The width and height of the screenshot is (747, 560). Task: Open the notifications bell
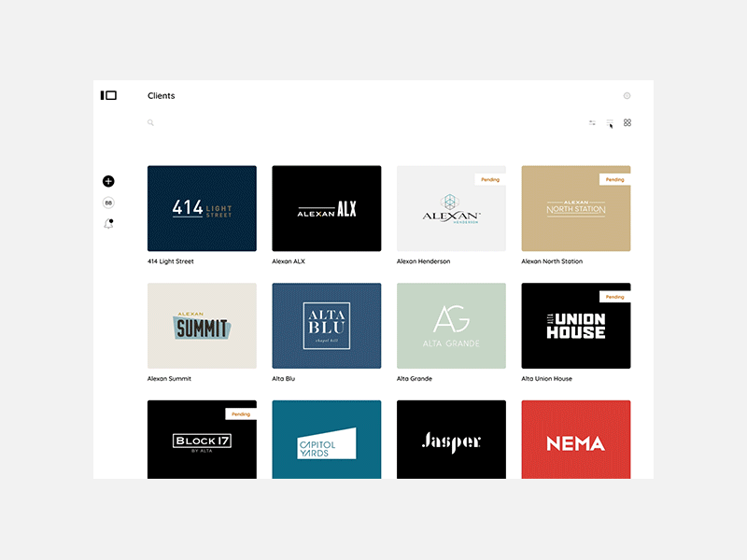[108, 224]
